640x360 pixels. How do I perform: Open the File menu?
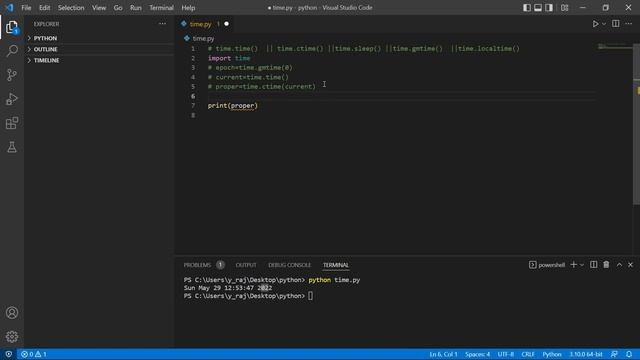(26, 8)
